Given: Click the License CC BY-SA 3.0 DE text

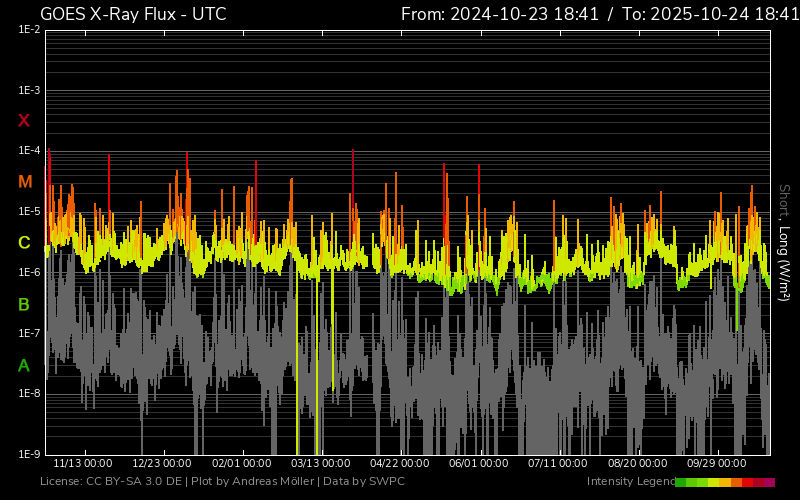Looking at the screenshot, I should coord(110,482).
